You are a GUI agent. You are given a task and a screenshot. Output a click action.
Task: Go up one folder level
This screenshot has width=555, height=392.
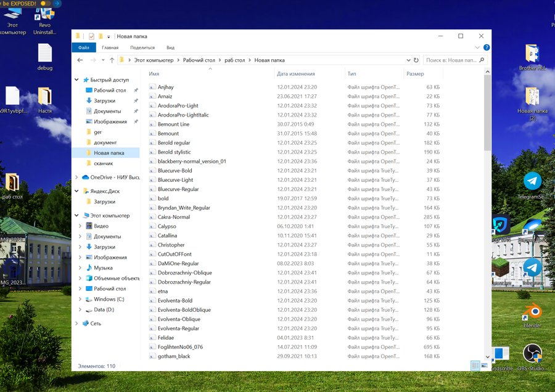(112, 60)
